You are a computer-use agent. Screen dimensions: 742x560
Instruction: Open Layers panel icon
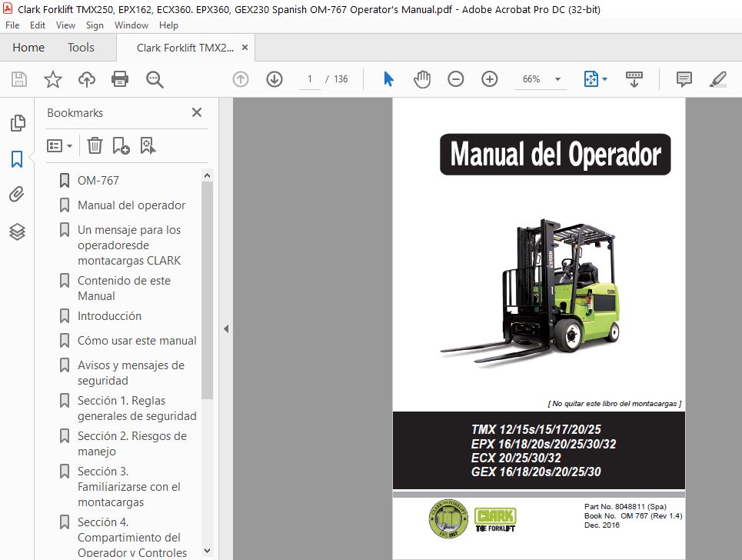17,232
